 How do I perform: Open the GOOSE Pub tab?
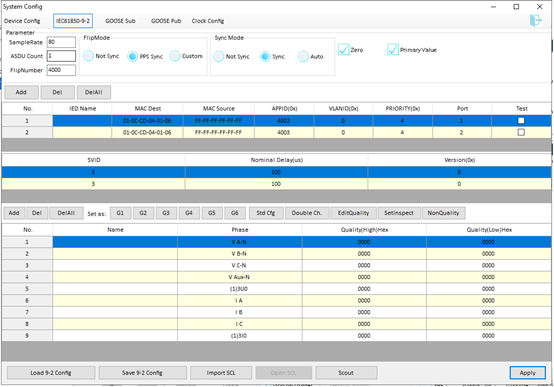click(x=166, y=21)
